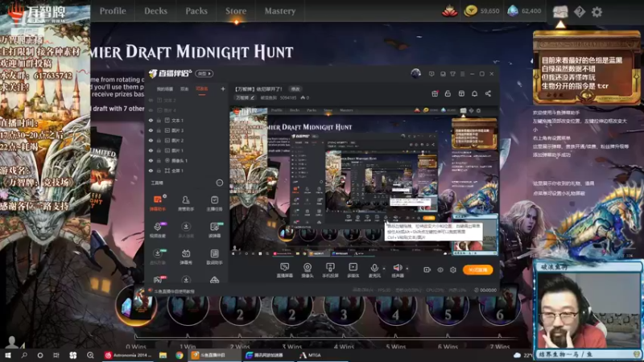The image size is (644, 362).
Task: Toggle visibility of 图片 3 source
Action: tap(151, 130)
